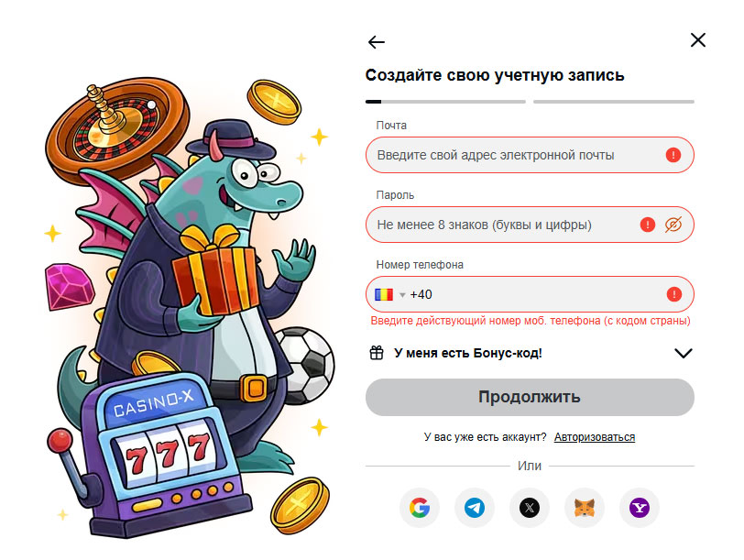Click the back arrow icon
This screenshot has height=560, width=744.
[x=376, y=42]
